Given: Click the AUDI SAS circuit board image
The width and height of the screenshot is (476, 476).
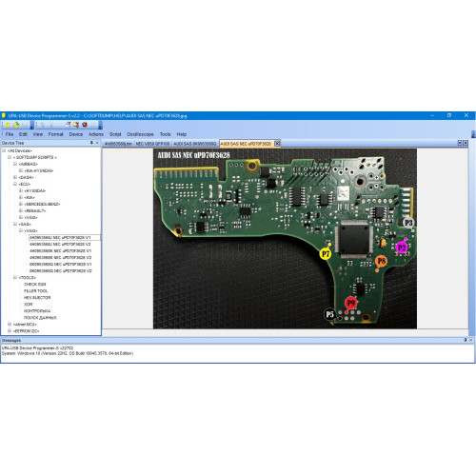Looking at the screenshot, I should pos(285,238).
